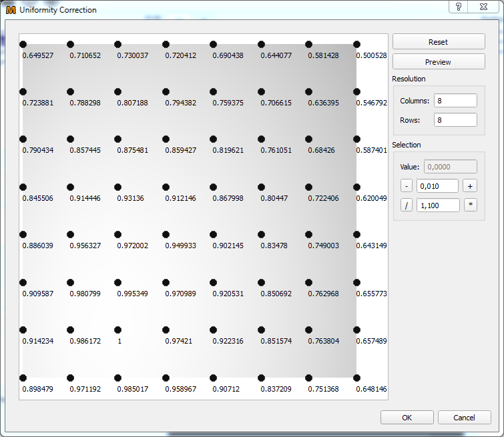This screenshot has width=504, height=437.
Task: Select the grid point valued 0.648146
Action: [356, 378]
